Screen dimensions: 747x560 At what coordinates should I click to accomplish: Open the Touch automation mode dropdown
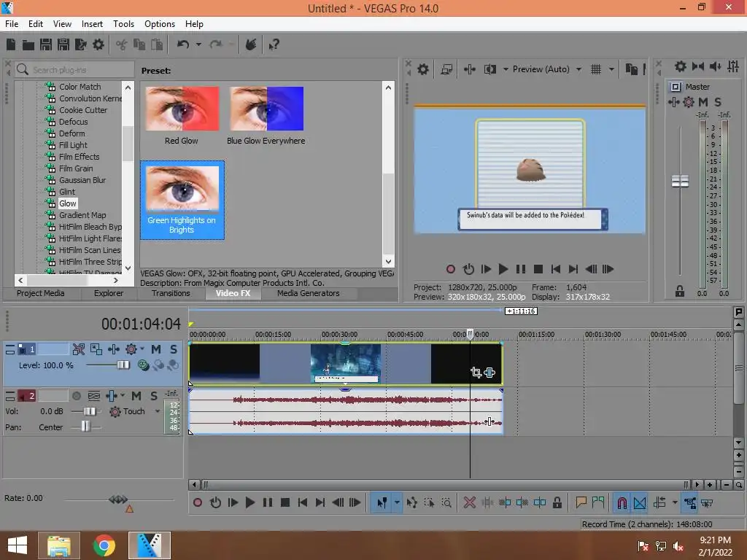[x=158, y=411]
